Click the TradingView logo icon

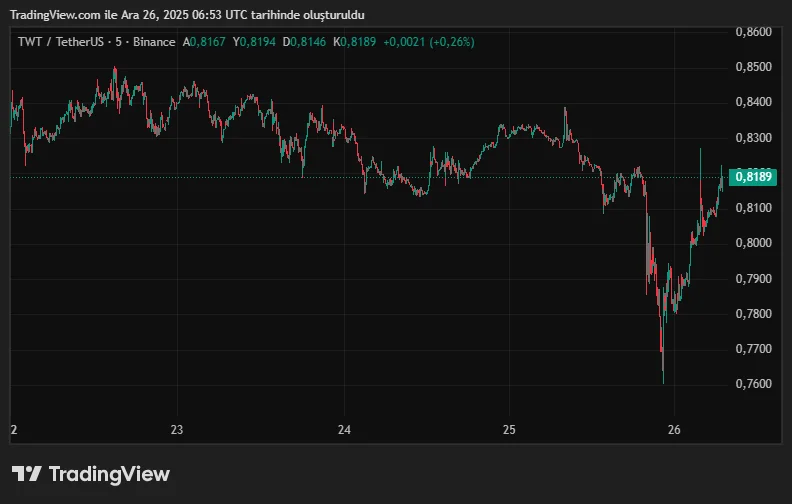26,474
